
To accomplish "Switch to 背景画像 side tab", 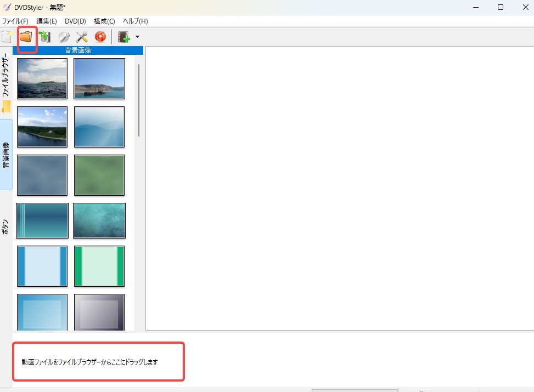I will 6,155.
